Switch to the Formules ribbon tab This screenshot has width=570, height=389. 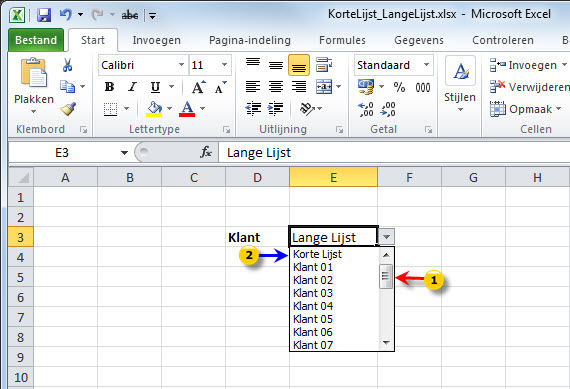(x=342, y=40)
